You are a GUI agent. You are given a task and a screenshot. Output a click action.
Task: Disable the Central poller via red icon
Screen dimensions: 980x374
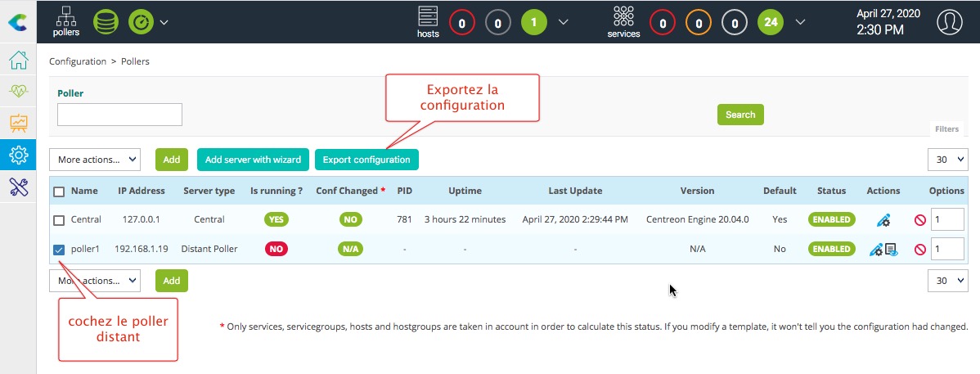[x=919, y=220]
